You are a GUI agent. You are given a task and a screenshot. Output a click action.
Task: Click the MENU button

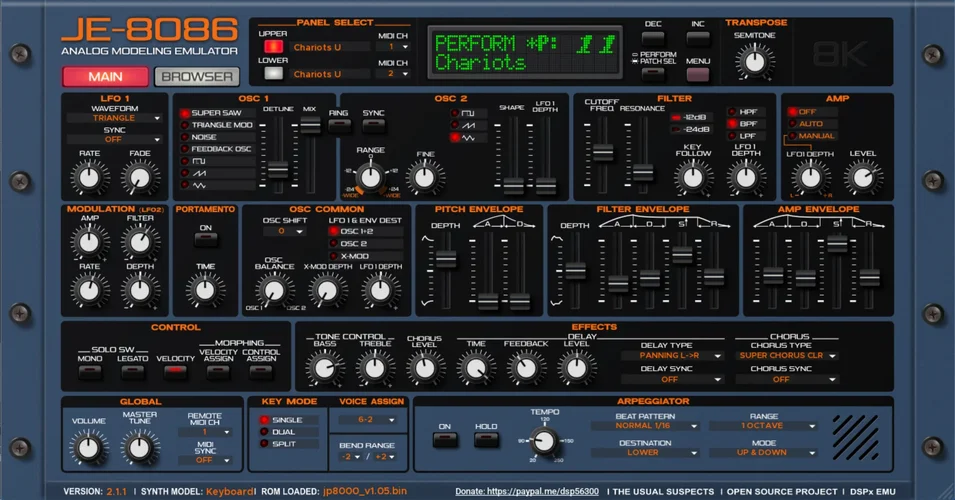click(x=697, y=75)
